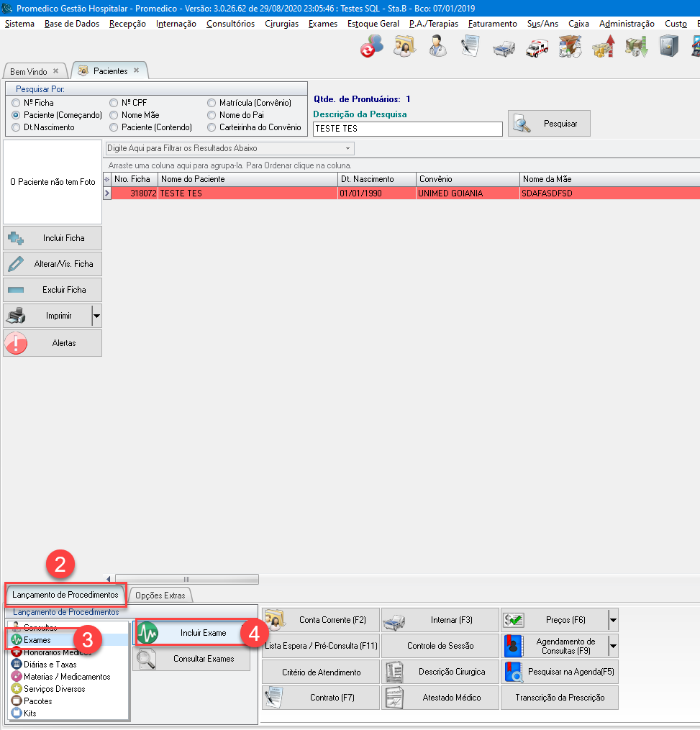700x730 pixels.
Task: Click the Incluir Exame button
Action: point(192,633)
